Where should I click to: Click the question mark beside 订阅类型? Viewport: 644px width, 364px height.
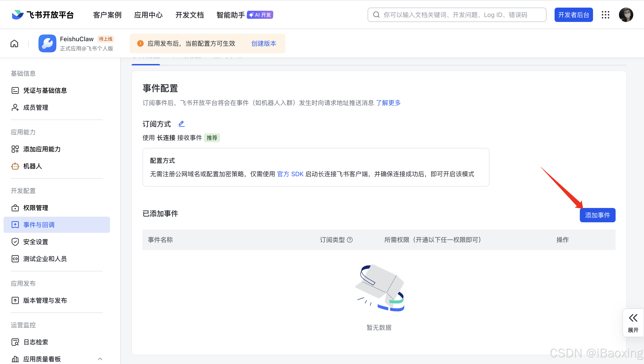tap(350, 240)
